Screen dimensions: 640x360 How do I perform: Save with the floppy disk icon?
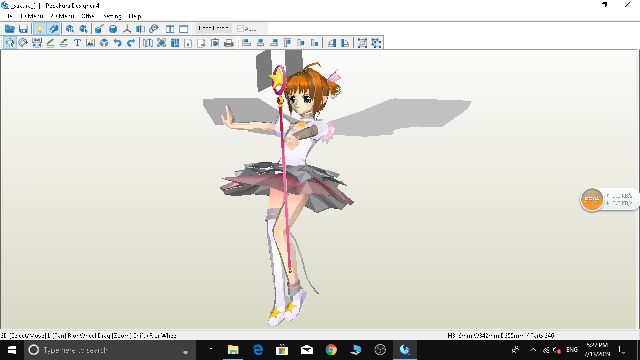pyautogui.click(x=24, y=29)
